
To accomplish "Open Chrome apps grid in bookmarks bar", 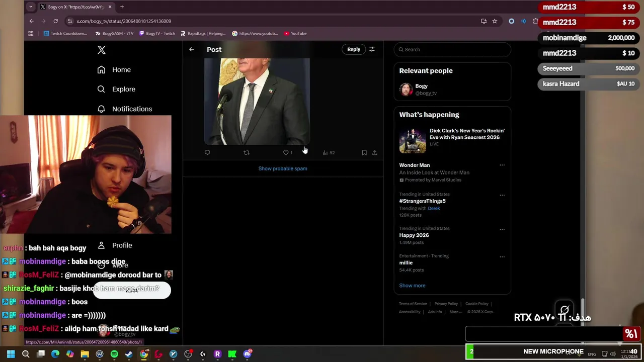I will point(31,34).
